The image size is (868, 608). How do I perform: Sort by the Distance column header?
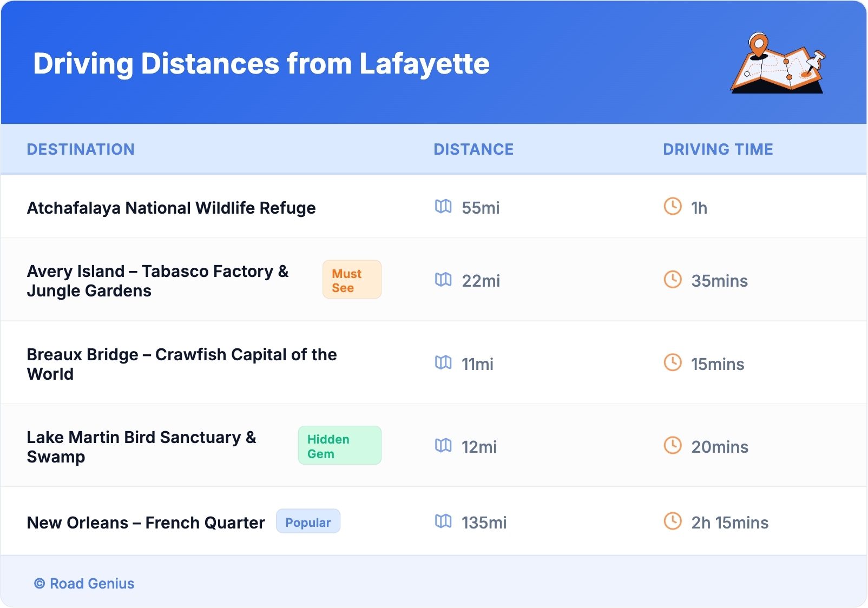click(x=474, y=149)
